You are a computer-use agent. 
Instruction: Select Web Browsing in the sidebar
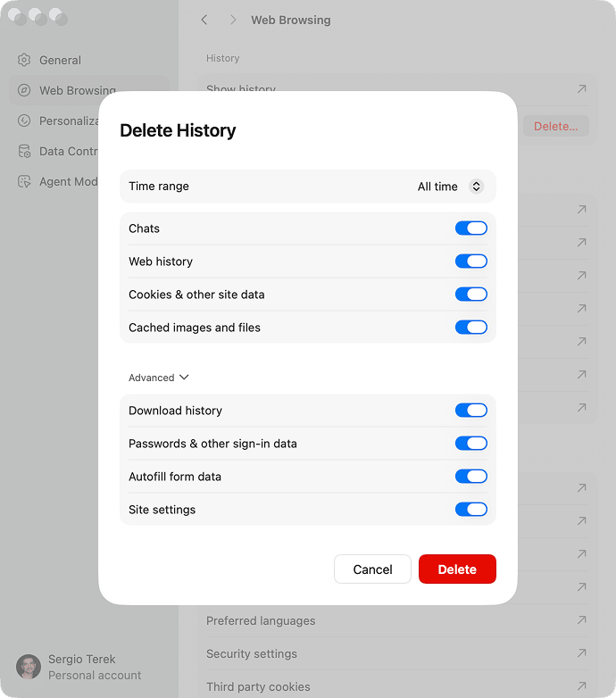(x=89, y=90)
